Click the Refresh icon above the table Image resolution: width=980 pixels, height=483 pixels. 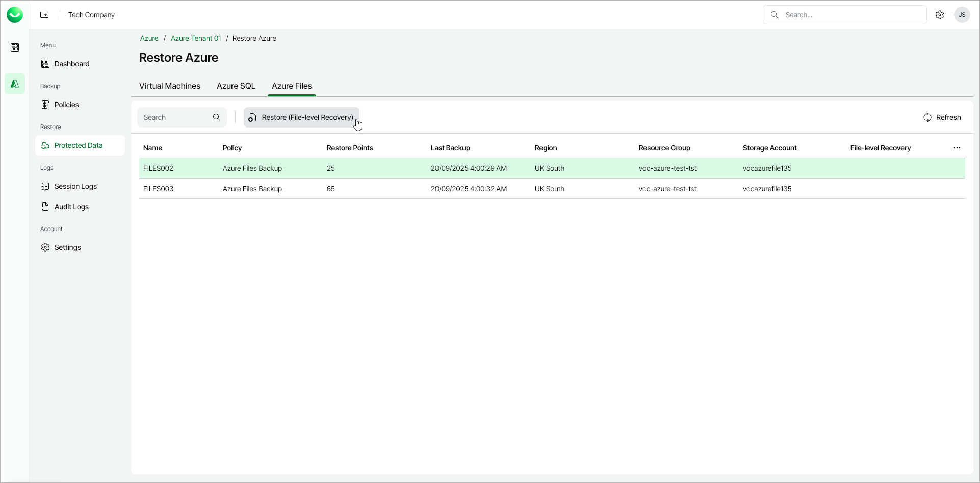[x=928, y=117]
